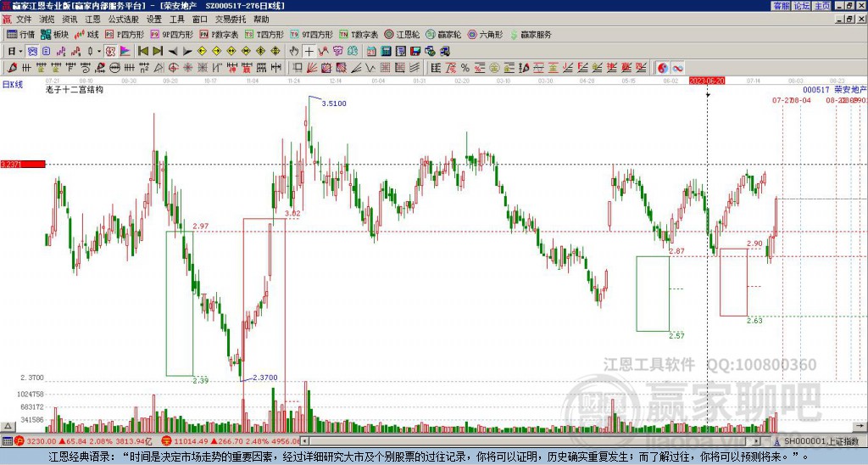The height and width of the screenshot is (465, 868).
Task: Open the T数字表 number table
Action: [x=359, y=34]
